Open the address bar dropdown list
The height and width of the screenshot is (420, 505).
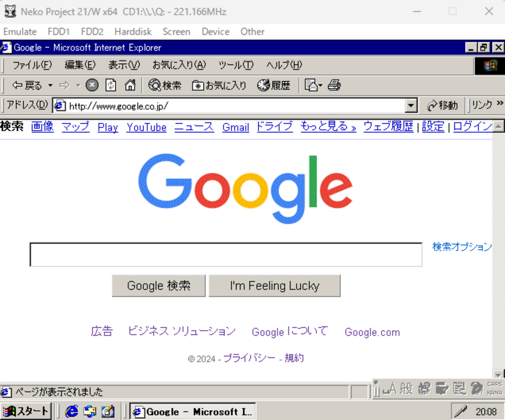pos(411,106)
